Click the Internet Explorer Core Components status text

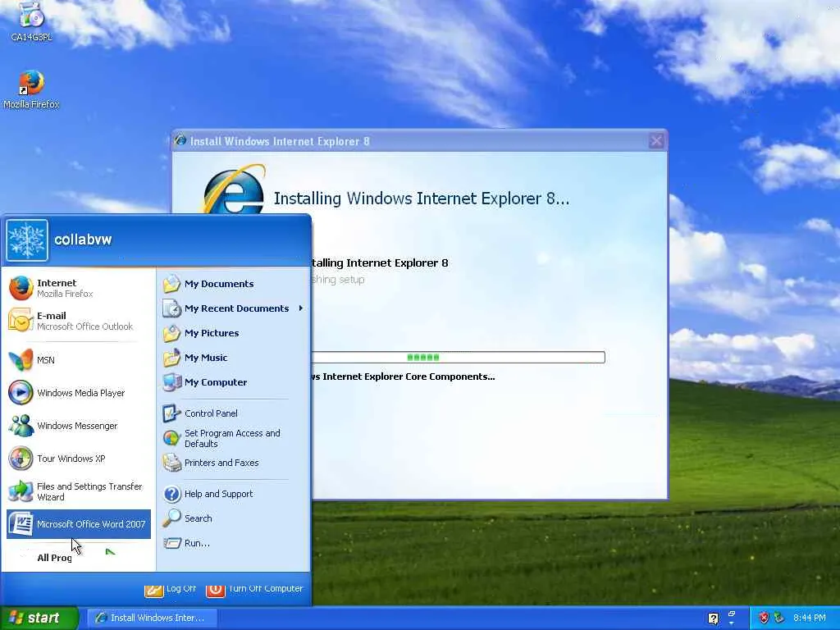coord(403,377)
